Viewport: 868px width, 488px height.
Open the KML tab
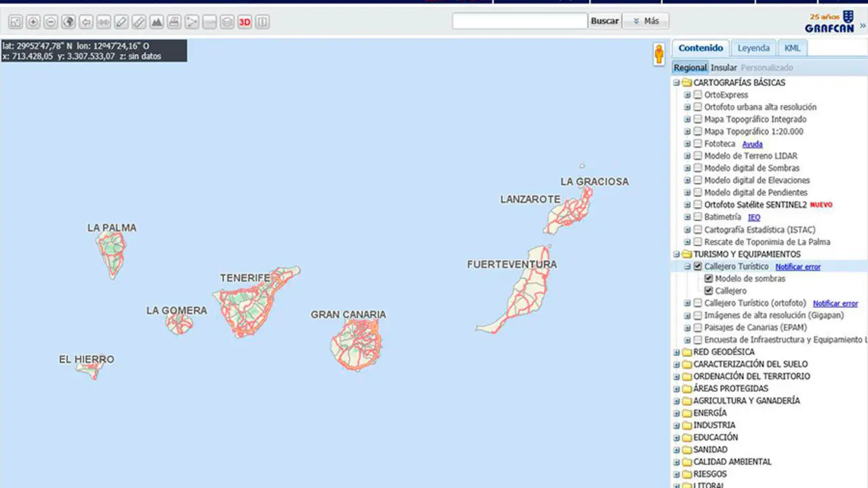click(x=792, y=48)
